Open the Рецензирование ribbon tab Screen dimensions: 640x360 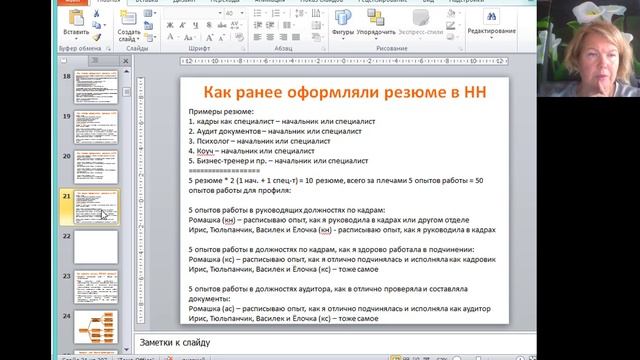(382, 2)
